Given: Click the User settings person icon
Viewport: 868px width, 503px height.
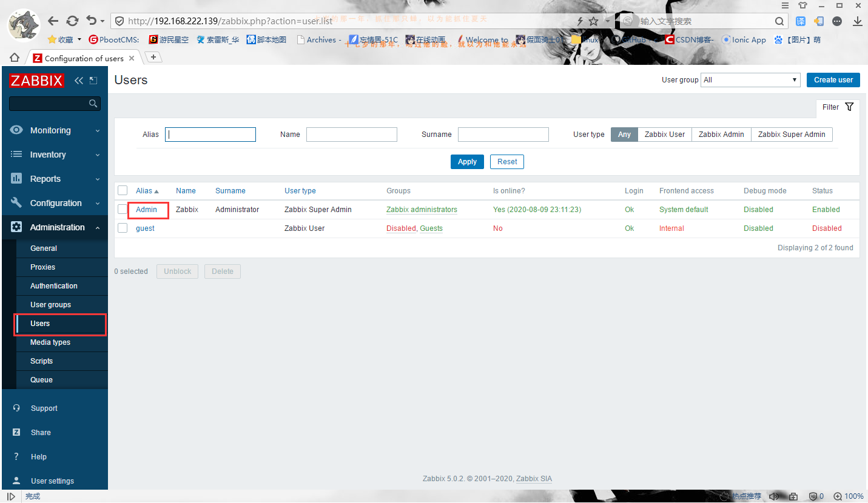Looking at the screenshot, I should [x=16, y=481].
